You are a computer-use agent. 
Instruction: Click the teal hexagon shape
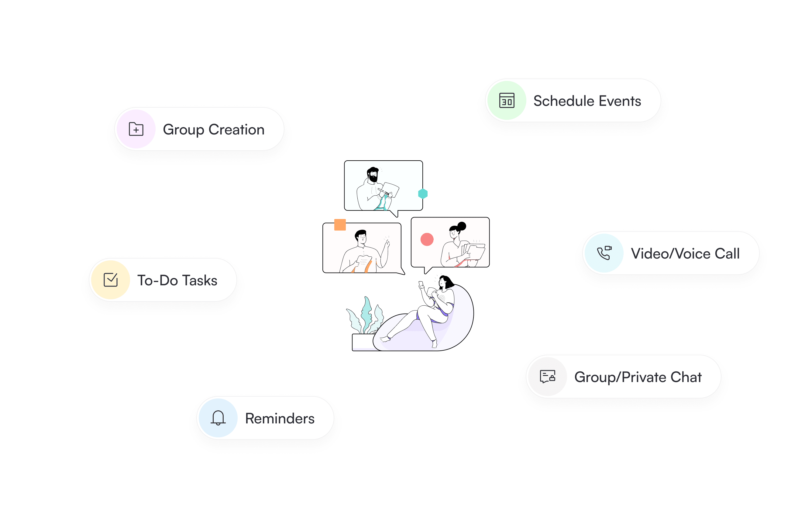pos(423,194)
